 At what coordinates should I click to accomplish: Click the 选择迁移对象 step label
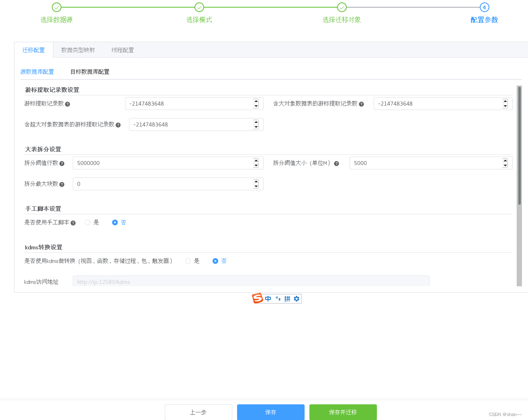(x=342, y=20)
